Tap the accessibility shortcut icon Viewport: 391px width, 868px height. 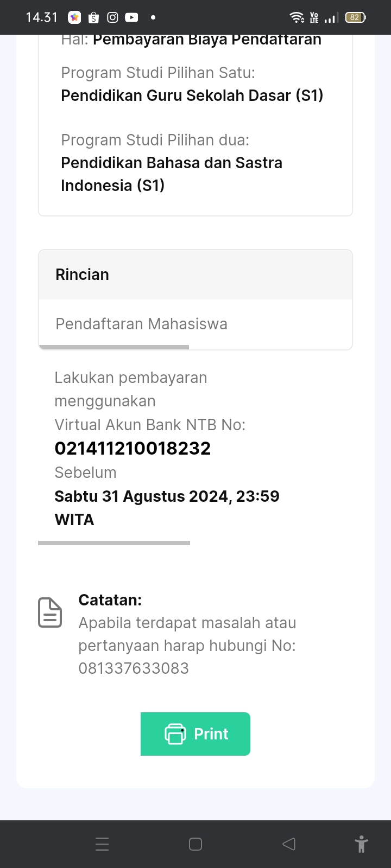pos(361,844)
